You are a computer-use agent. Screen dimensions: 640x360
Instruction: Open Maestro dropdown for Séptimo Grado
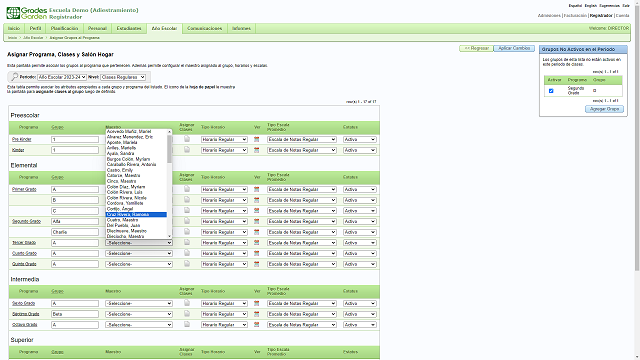point(139,314)
